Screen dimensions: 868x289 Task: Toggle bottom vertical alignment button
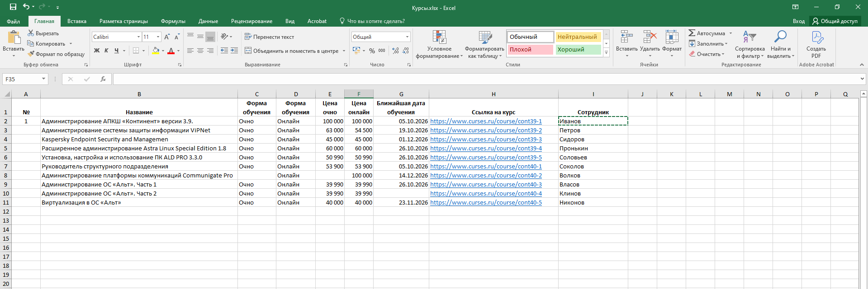coord(210,37)
